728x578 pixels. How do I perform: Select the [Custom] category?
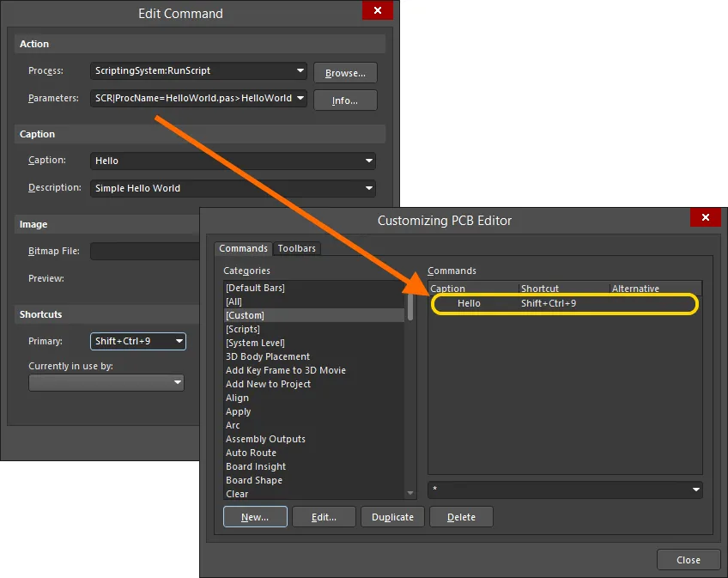click(x=314, y=315)
